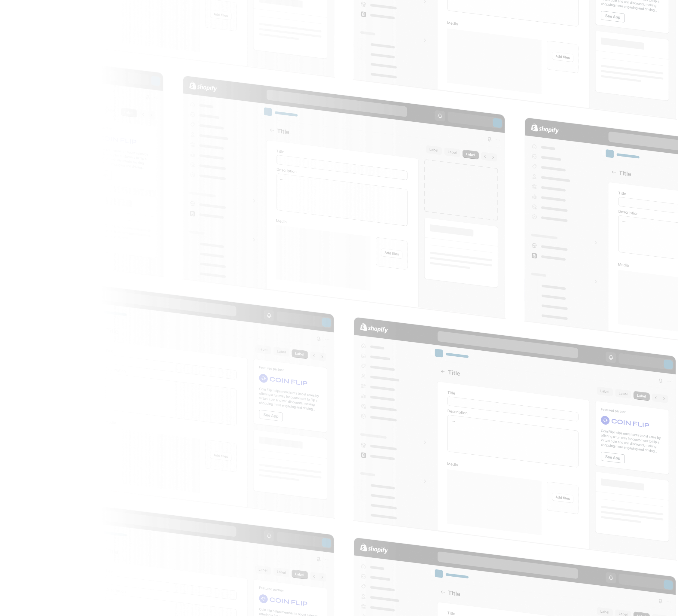The image size is (678, 616).
Task: Click the Add files button
Action: coord(391,253)
